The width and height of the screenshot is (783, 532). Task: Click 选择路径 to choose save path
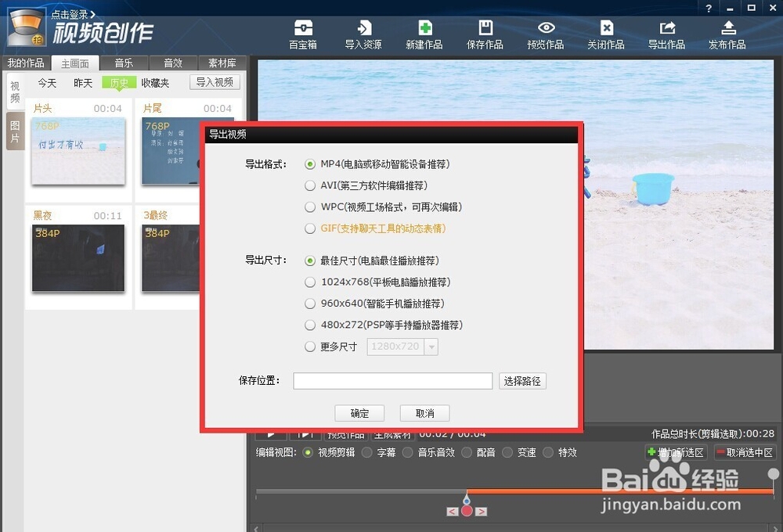click(522, 381)
